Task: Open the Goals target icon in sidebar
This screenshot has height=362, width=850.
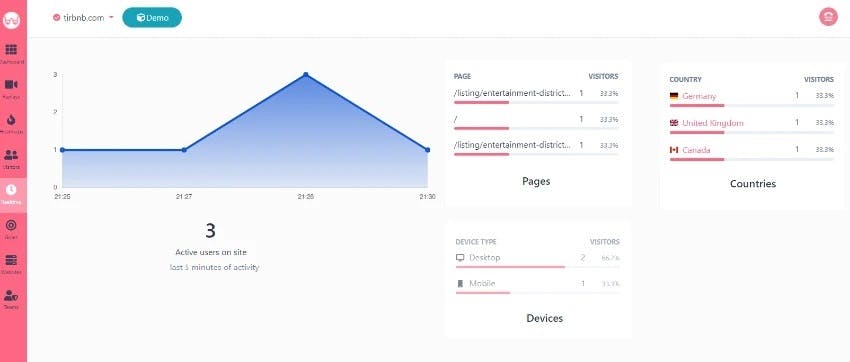Action: coord(11,225)
